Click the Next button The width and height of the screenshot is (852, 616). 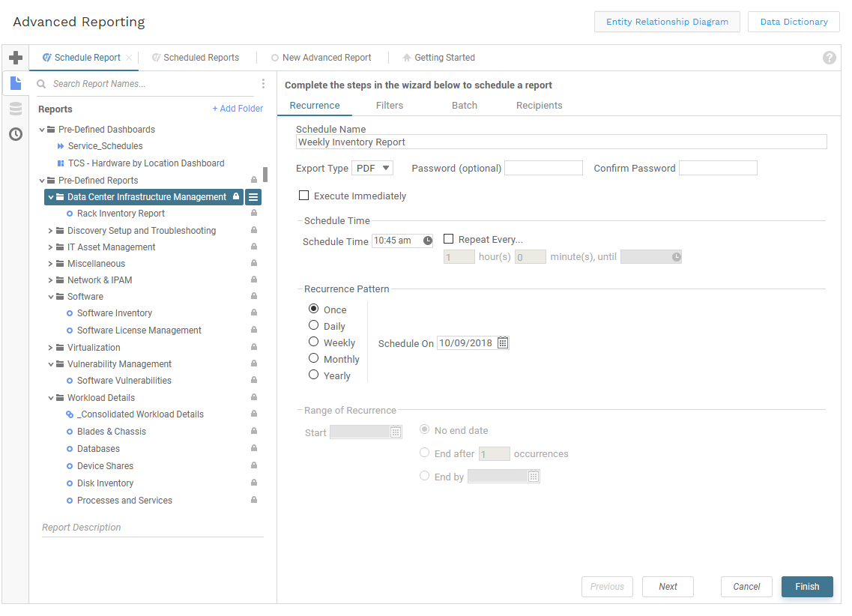(668, 587)
